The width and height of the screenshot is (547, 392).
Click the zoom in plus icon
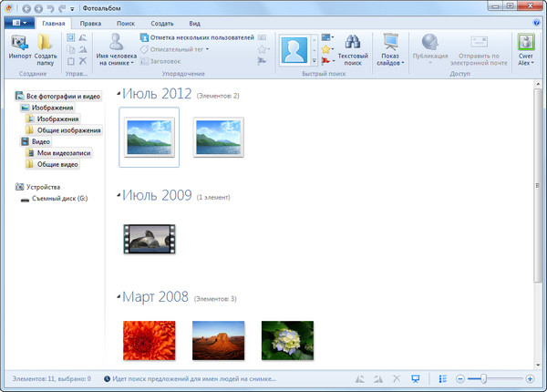[x=530, y=378]
